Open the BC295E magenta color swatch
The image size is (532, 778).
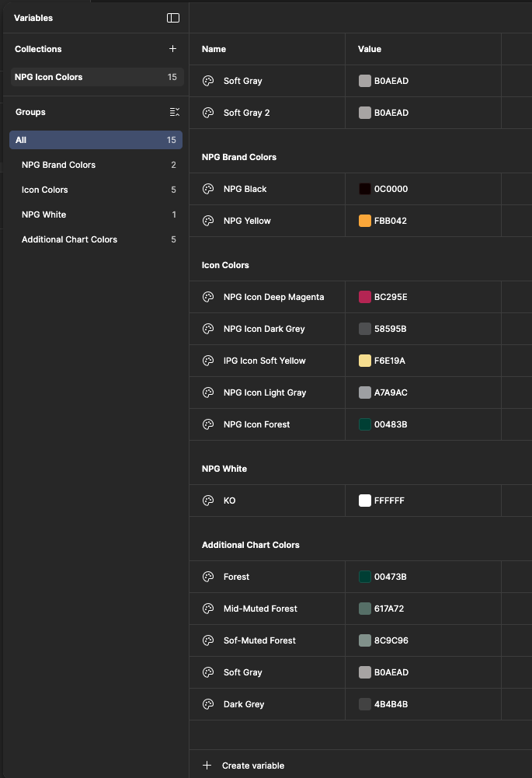click(x=365, y=297)
